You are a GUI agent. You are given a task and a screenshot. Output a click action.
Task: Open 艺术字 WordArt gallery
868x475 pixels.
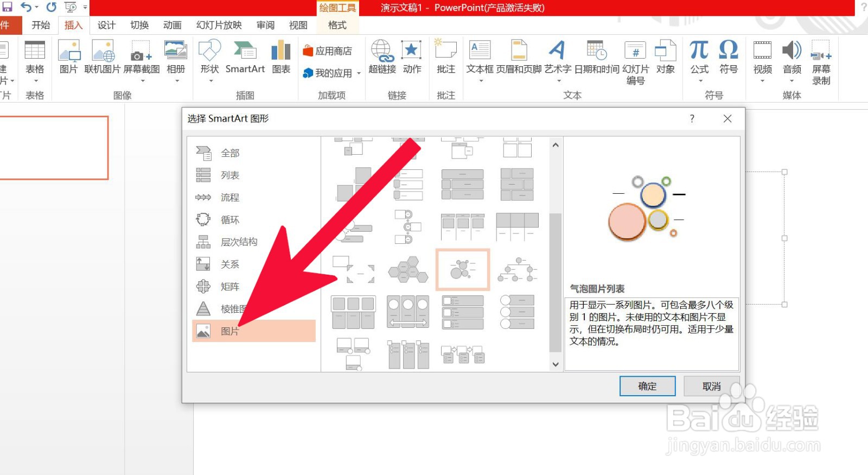pos(558,61)
